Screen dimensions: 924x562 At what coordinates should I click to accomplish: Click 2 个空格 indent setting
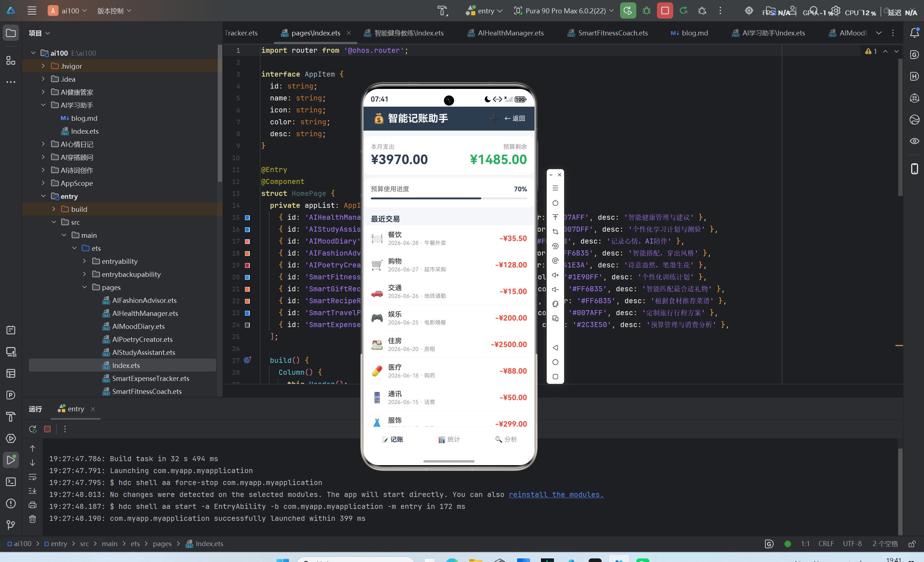(885, 544)
